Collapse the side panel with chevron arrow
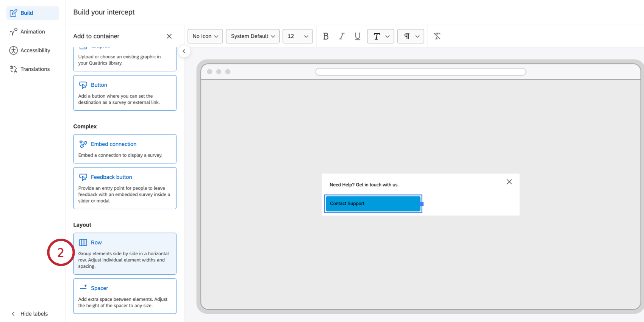Image resolution: width=644 pixels, height=322 pixels. pos(184,51)
